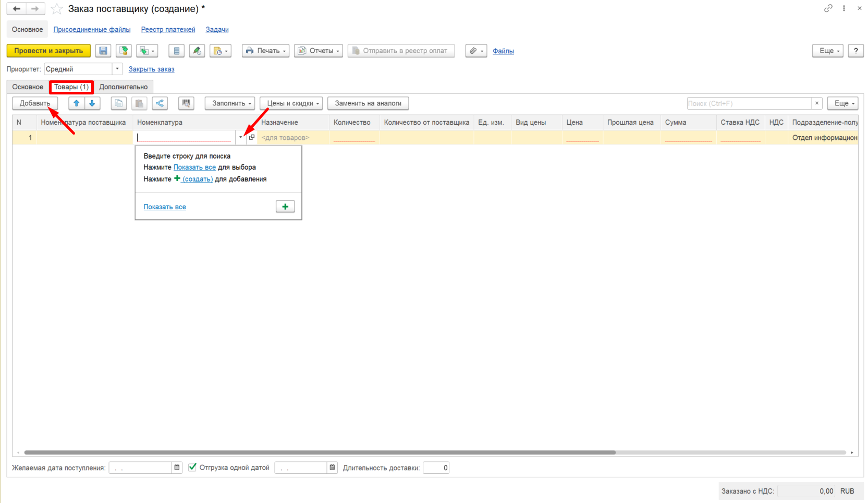868x503 pixels.
Task: Open the document with clock dropdown icon
Action: point(221,51)
